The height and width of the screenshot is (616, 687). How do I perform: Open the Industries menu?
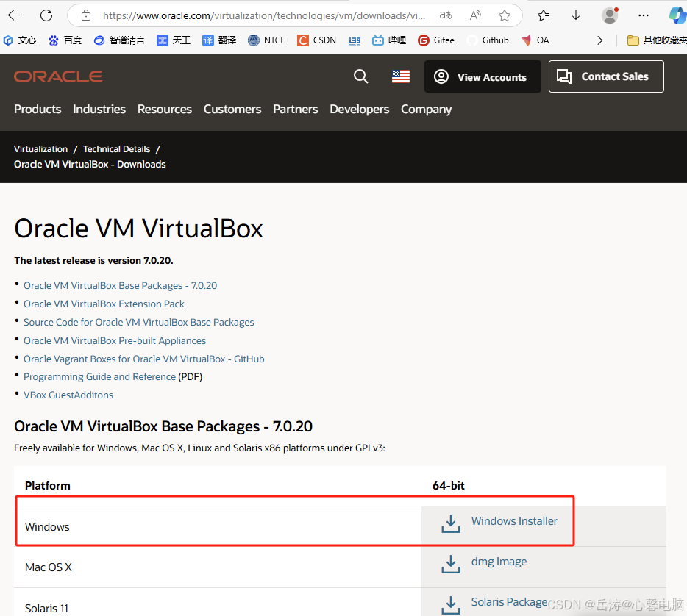[99, 109]
